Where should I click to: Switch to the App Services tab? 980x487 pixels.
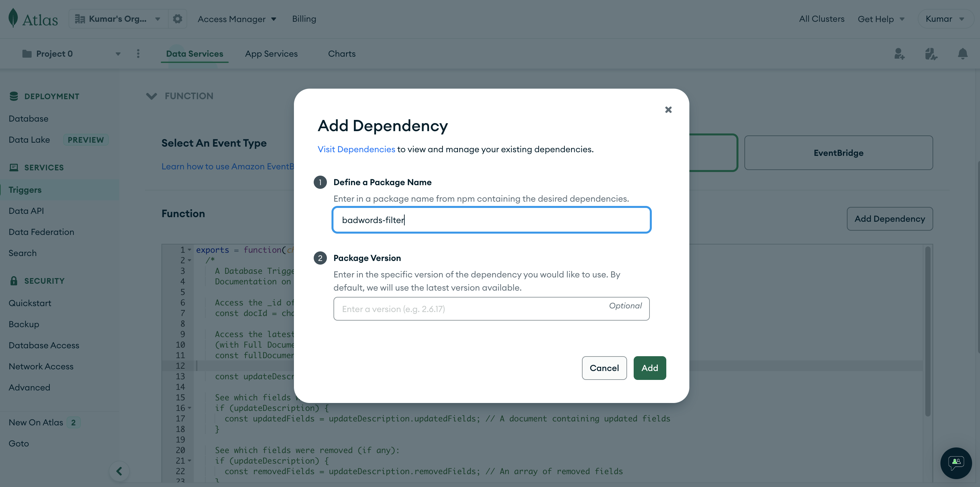271,54
